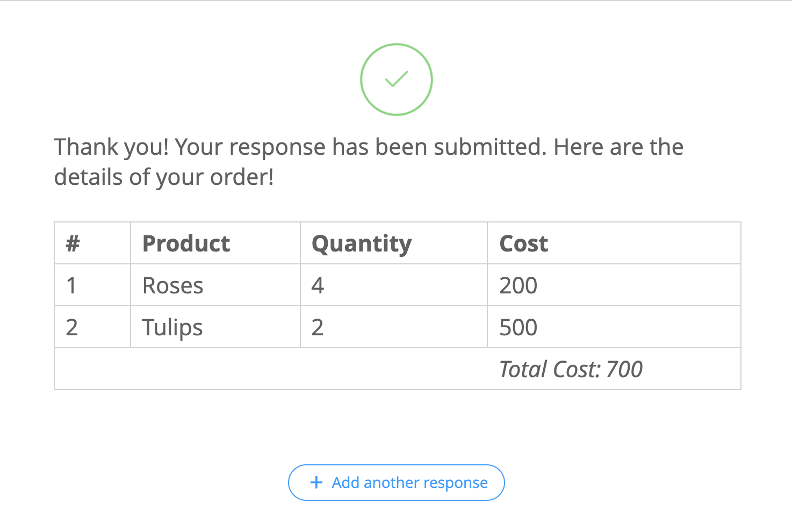Click the Tulips product cell

(172, 327)
